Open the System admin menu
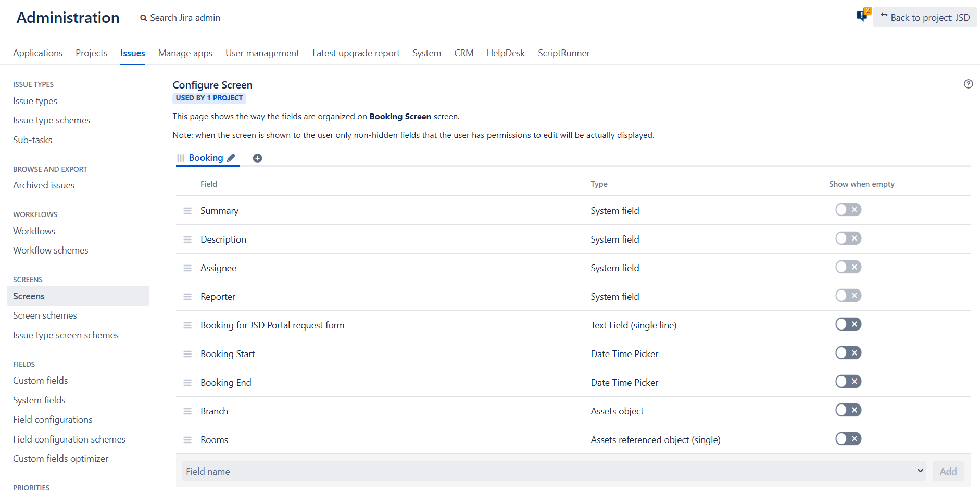The height and width of the screenshot is (493, 980). (x=426, y=53)
